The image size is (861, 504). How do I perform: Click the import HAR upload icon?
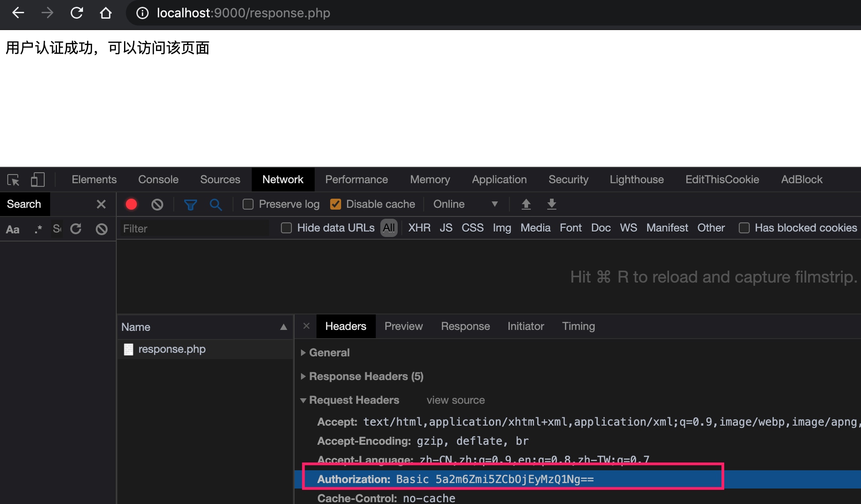pyautogui.click(x=526, y=204)
